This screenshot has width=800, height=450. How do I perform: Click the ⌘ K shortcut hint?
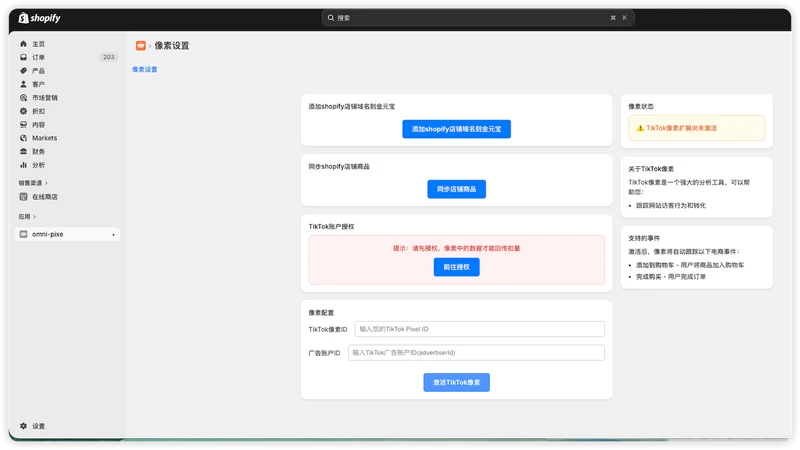pos(618,18)
